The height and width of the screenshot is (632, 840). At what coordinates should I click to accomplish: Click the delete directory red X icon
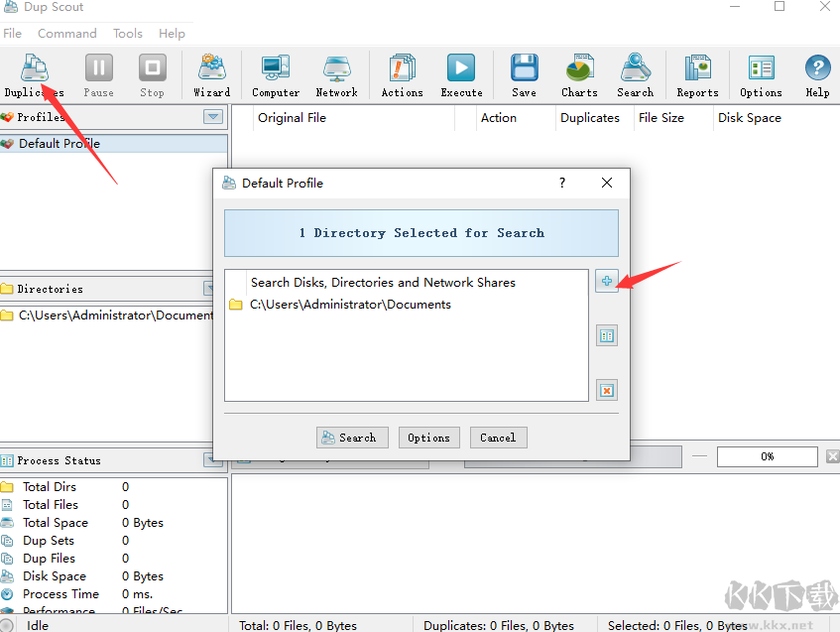pyautogui.click(x=606, y=391)
